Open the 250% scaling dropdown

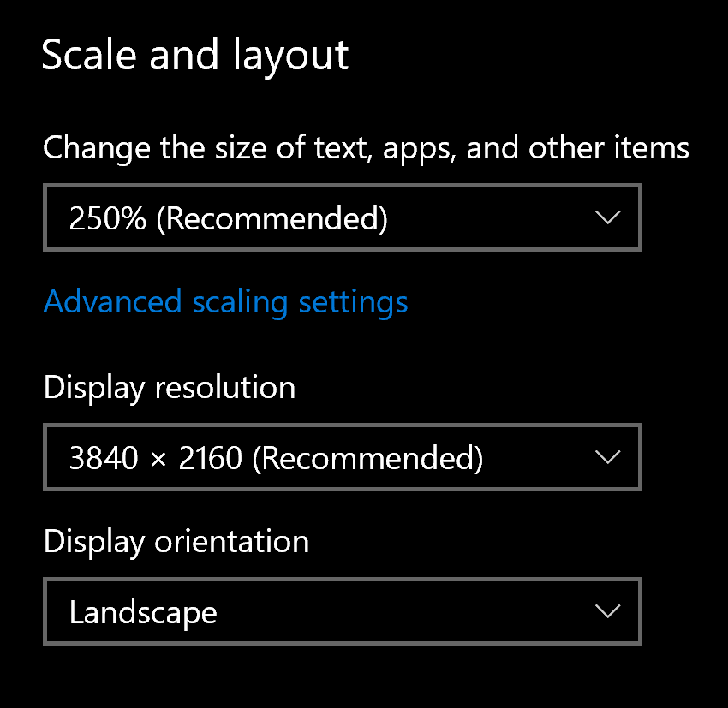coord(342,218)
